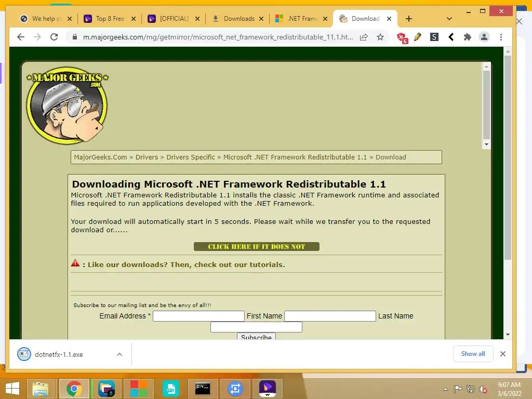This screenshot has width=532, height=399.
Task: Click Show all downloads
Action: click(x=473, y=354)
